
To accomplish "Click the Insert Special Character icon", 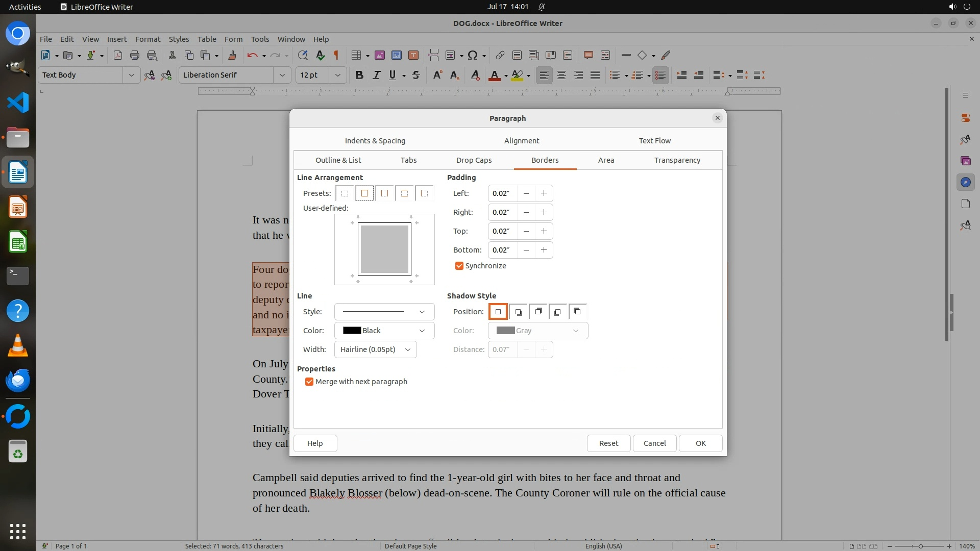I will pos(473,55).
